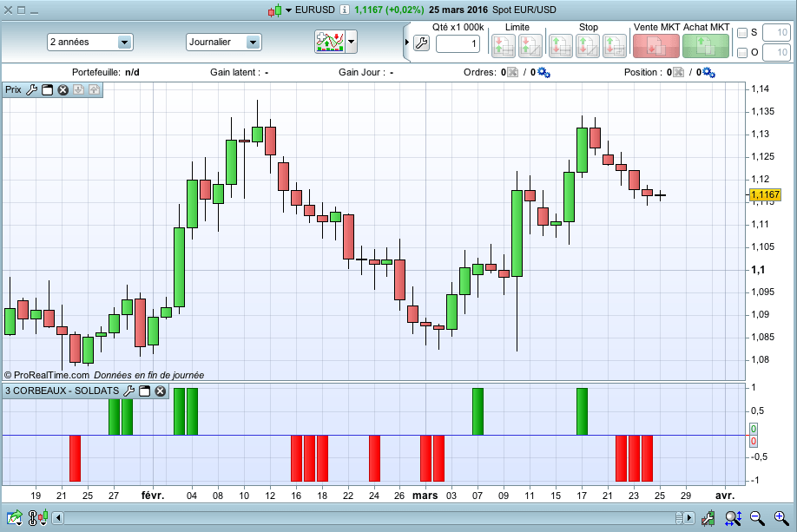This screenshot has height=532, width=797.
Task: Click the Prix panel label
Action: (13, 90)
